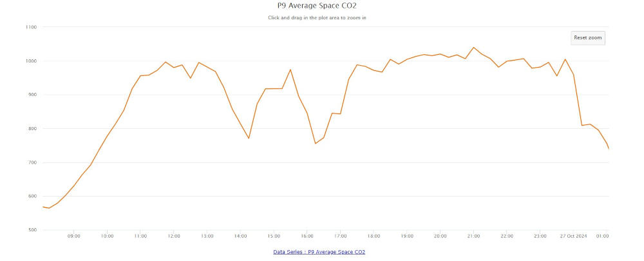Click the Reset zoom button
The width and height of the screenshot is (644, 261).
(x=587, y=38)
